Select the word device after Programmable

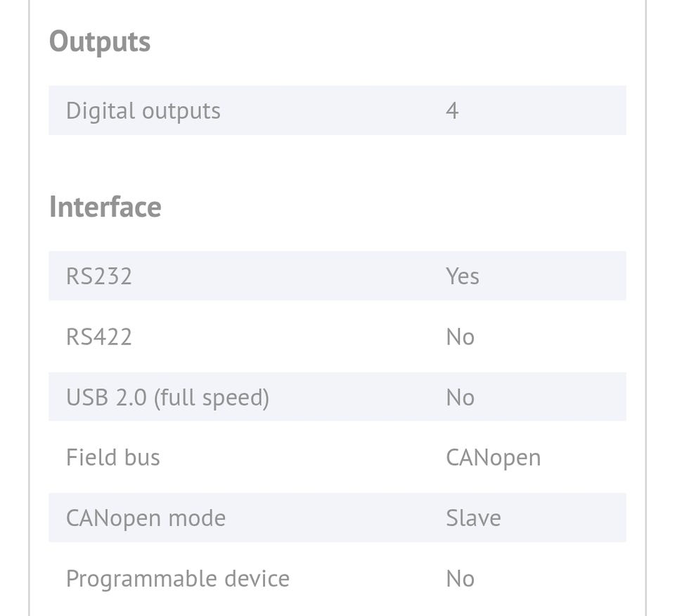[x=257, y=579]
